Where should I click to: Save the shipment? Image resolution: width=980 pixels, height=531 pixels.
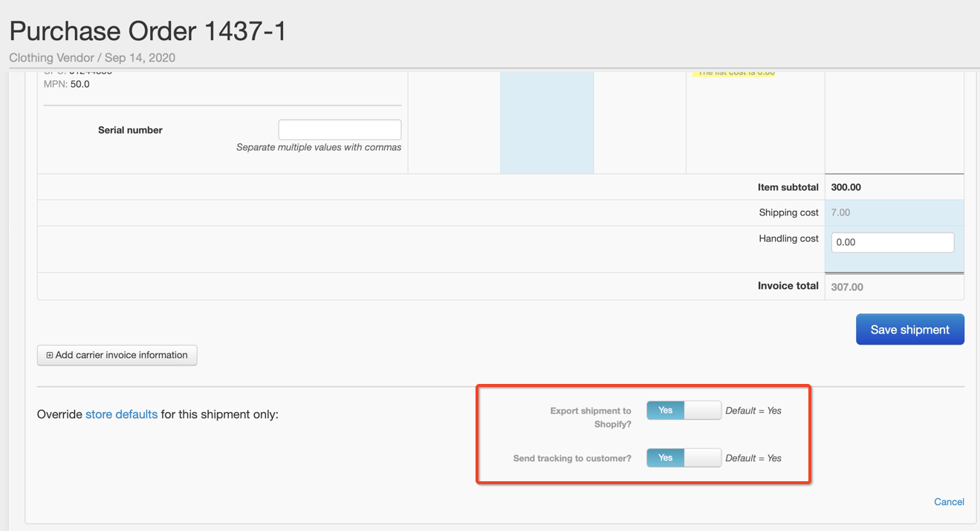click(909, 329)
